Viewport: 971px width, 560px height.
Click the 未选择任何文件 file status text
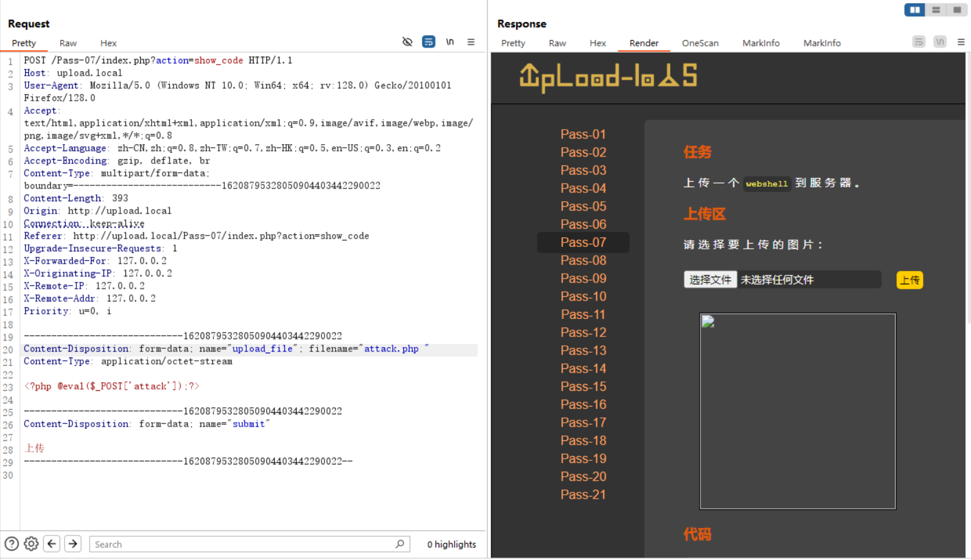[777, 280]
